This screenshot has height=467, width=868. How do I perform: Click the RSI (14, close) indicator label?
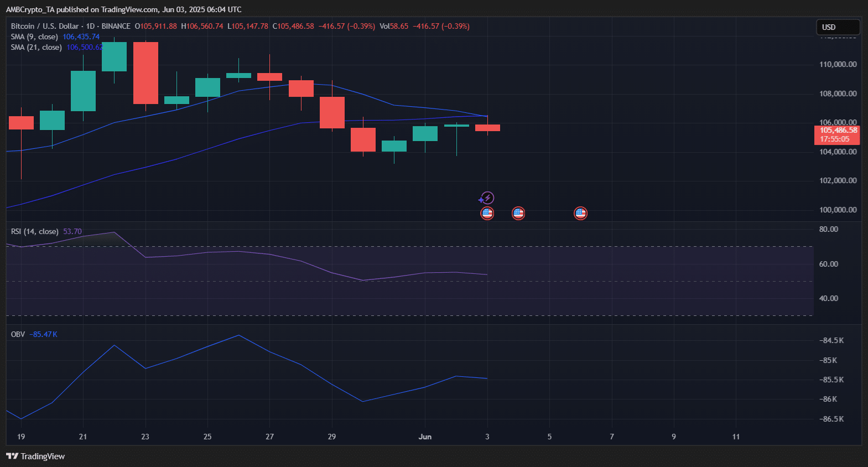pos(34,231)
